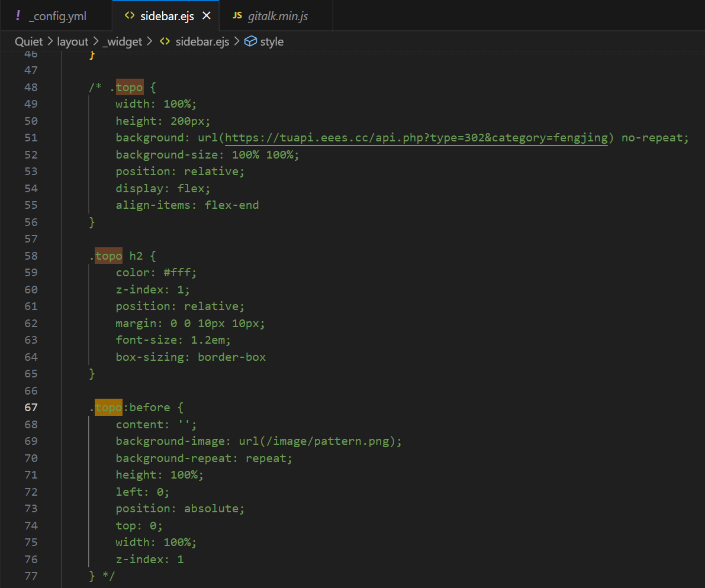Click the code icon in breadcrumb before sidebar.ejs
The image size is (705, 588).
tap(165, 41)
